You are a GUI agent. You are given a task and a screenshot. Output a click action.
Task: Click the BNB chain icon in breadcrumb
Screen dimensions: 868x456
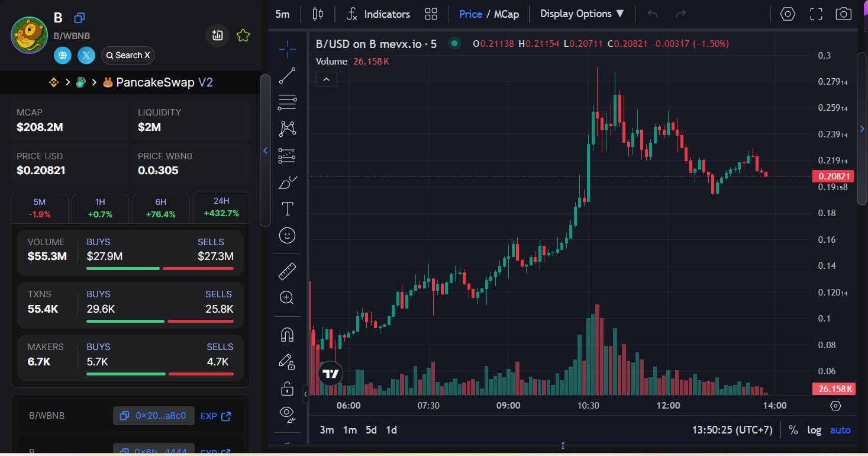pyautogui.click(x=54, y=82)
